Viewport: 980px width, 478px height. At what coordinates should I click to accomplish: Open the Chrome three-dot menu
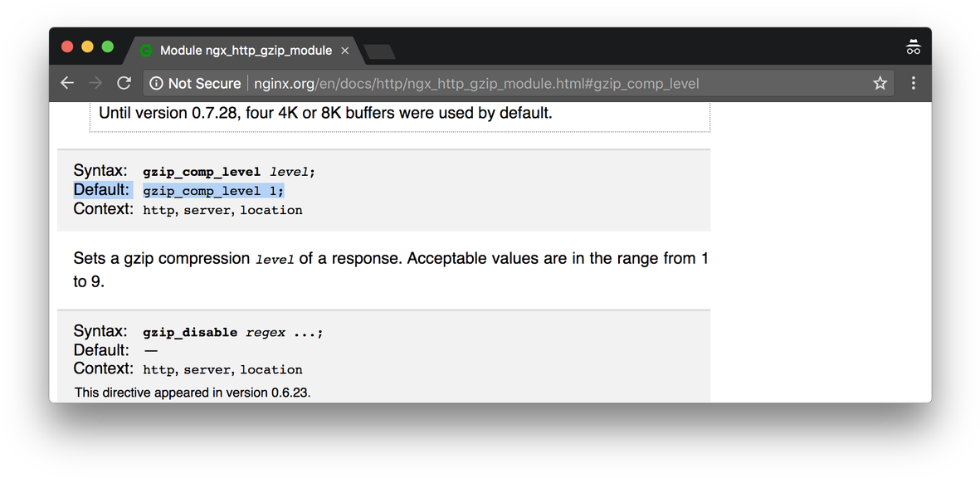[914, 83]
